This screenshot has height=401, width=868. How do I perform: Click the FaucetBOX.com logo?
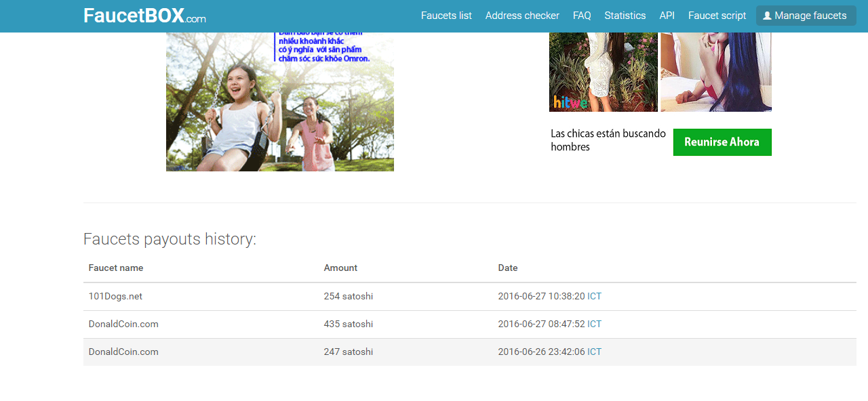coord(144,16)
